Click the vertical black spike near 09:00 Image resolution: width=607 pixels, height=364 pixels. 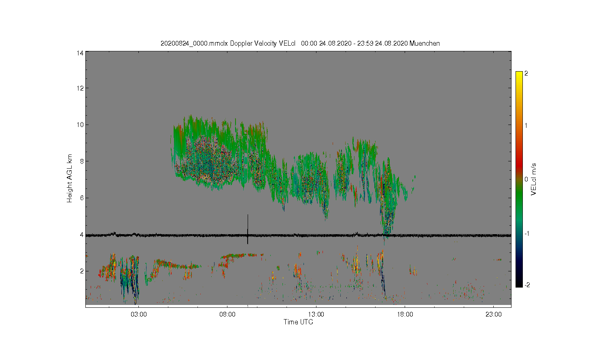pos(248,229)
